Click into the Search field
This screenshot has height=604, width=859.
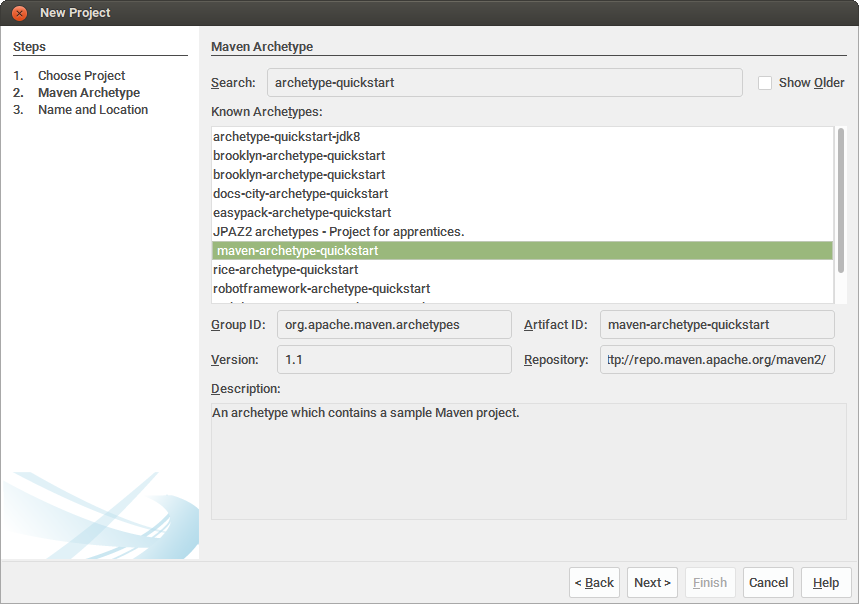[x=504, y=82]
